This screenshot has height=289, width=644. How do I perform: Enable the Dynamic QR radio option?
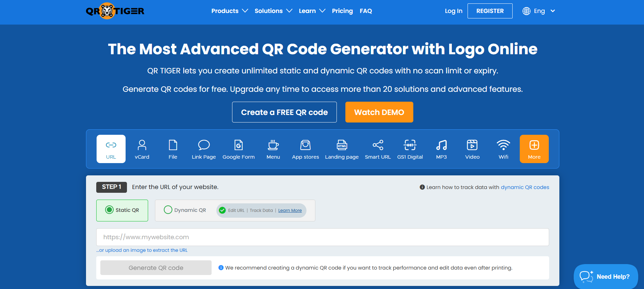168,210
